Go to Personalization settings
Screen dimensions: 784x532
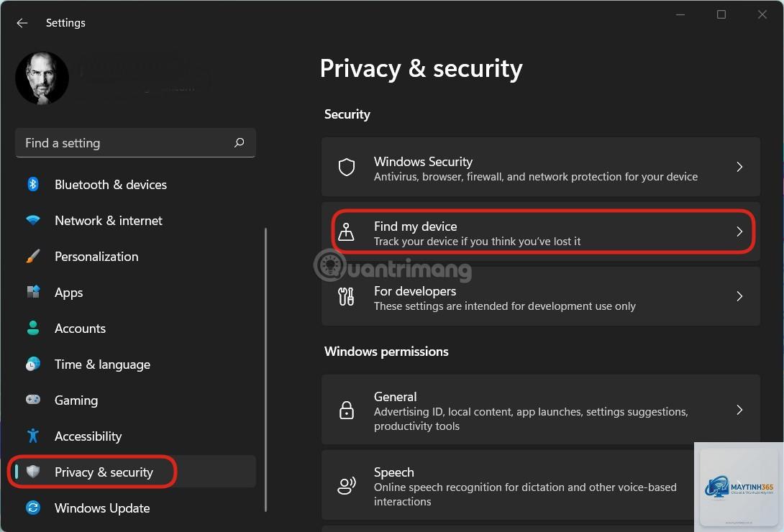pyautogui.click(x=135, y=256)
